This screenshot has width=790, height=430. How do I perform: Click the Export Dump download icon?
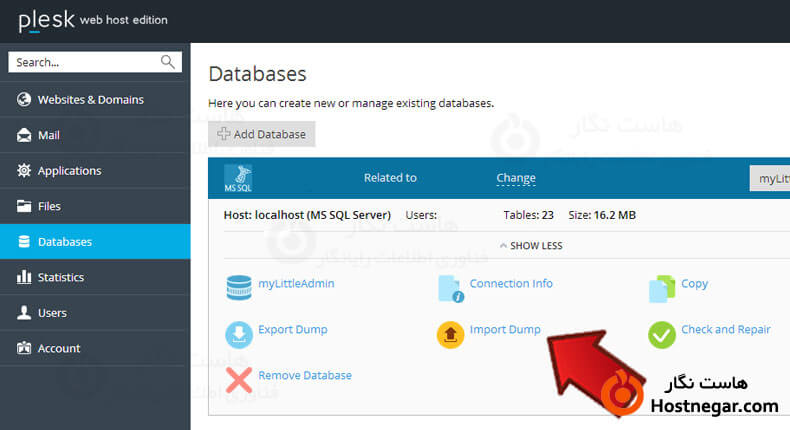click(239, 334)
